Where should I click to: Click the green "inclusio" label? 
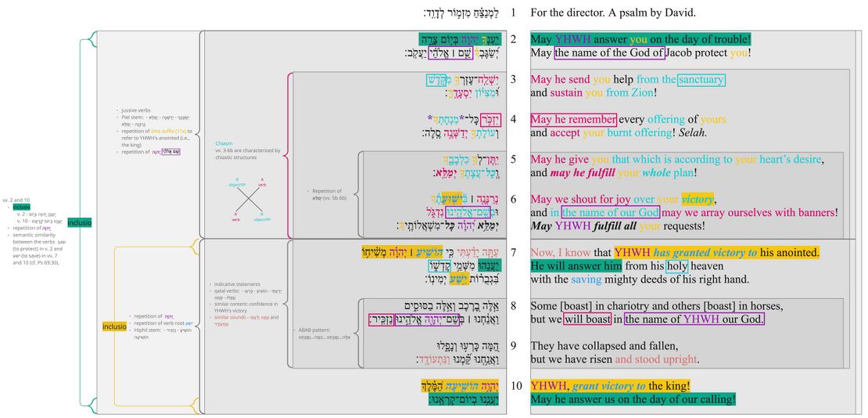80,222
